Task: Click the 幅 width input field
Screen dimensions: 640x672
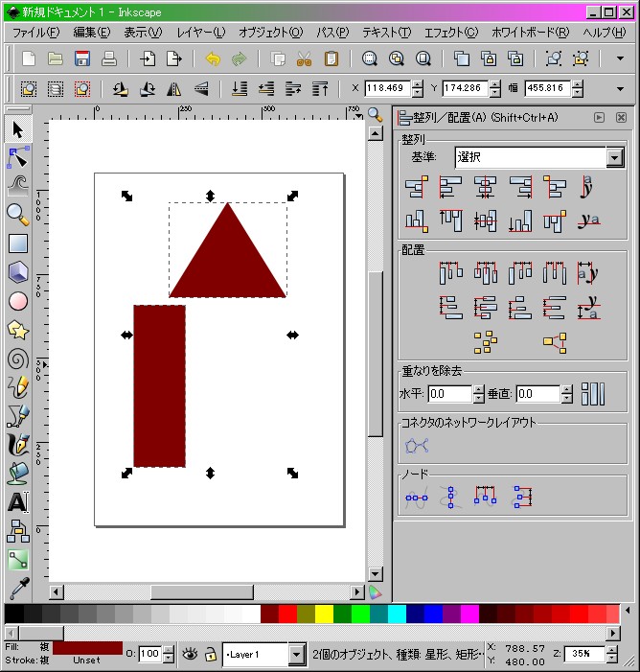Action: click(x=547, y=89)
